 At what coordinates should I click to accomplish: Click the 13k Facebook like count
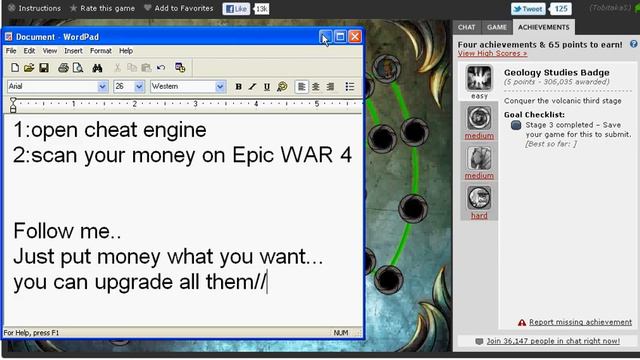pos(262,9)
